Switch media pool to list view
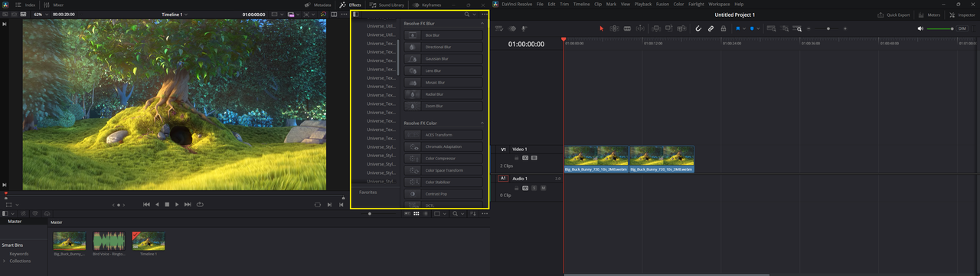980x276 pixels. coord(426,214)
